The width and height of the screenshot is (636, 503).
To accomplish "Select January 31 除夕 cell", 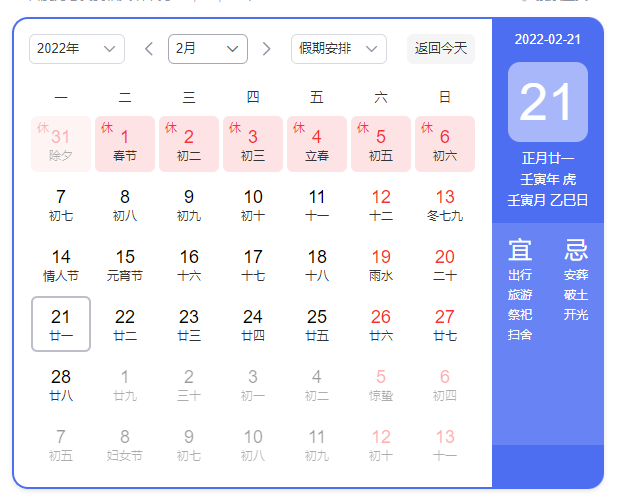I will pos(61,144).
